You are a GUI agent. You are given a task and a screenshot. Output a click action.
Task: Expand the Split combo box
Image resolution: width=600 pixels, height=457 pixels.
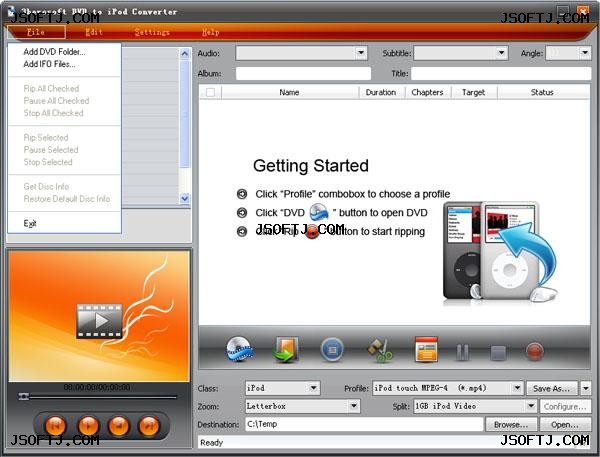click(x=531, y=406)
